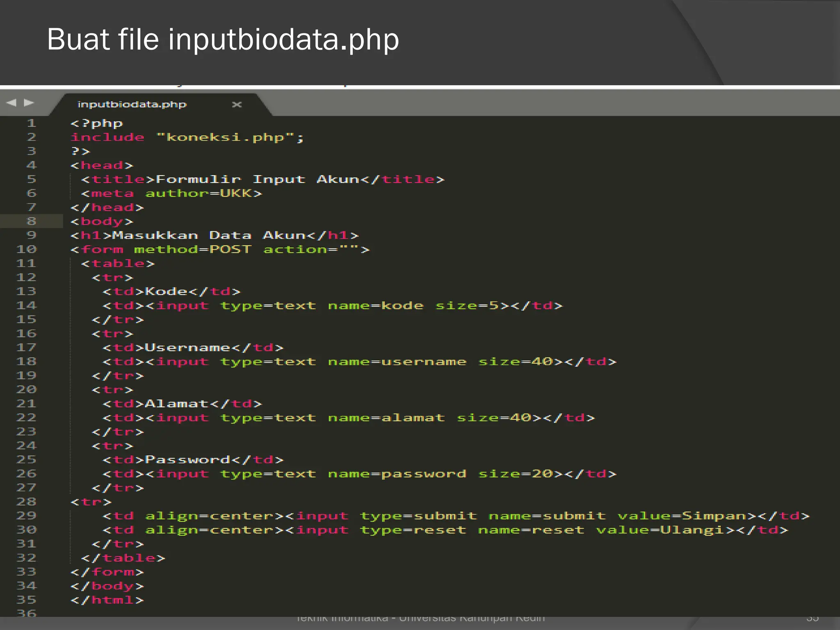Click 'type=submit' attribute
This screenshot has height=630, width=840.
(419, 516)
